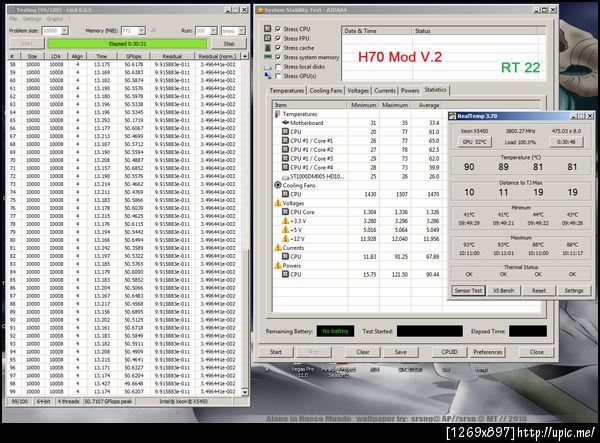The width and height of the screenshot is (600, 443).
Task: Enable the Stress GPU(s) checkbox
Action: click(278, 76)
